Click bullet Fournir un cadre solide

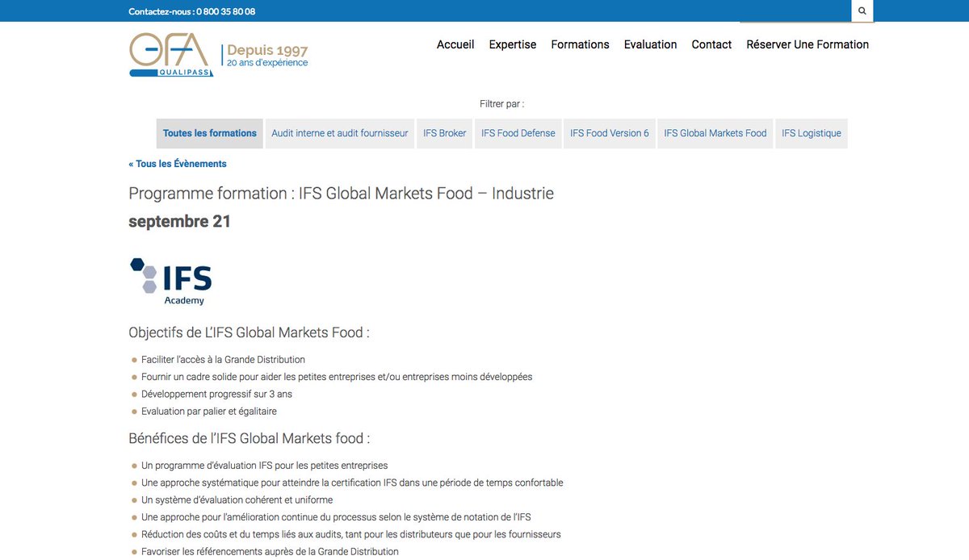pyautogui.click(x=337, y=377)
